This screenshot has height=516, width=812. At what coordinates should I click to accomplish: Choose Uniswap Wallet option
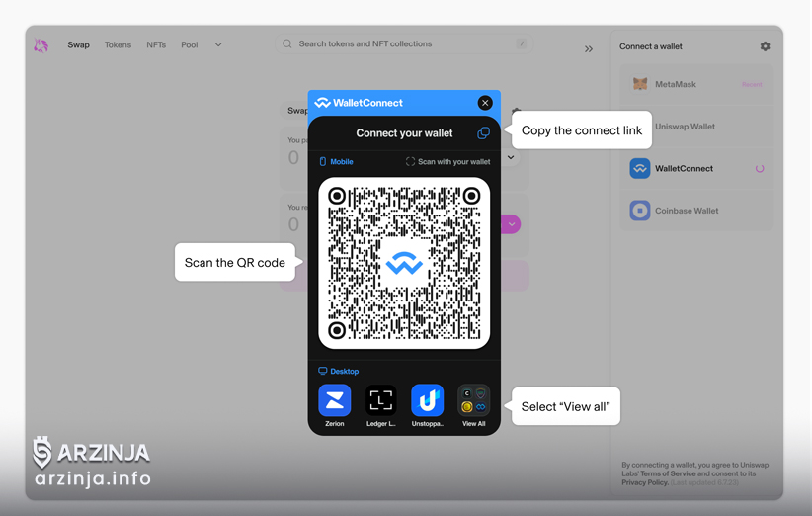pos(696,127)
